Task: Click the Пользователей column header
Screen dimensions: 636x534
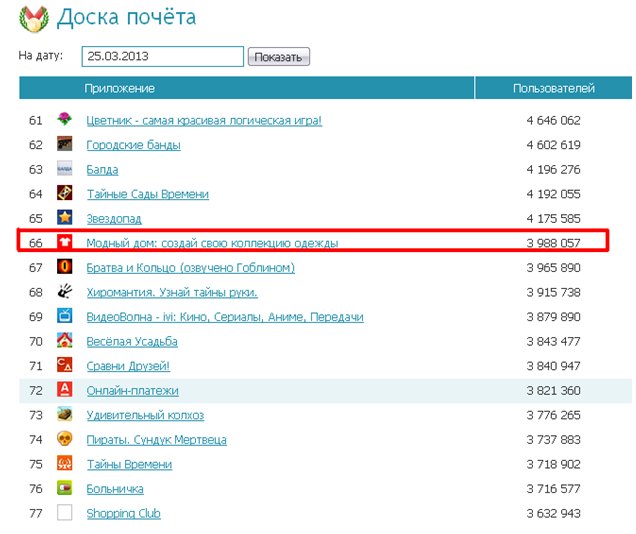Action: [554, 88]
